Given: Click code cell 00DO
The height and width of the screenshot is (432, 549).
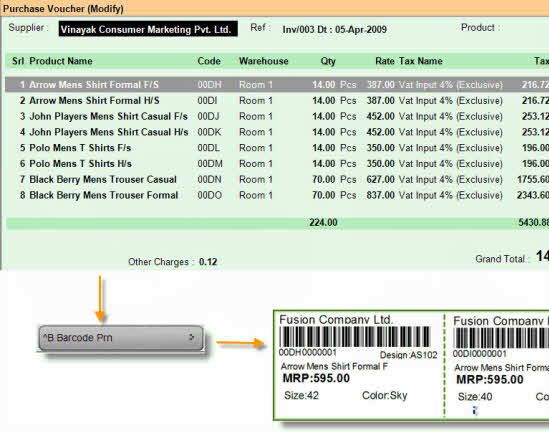Looking at the screenshot, I should 210,195.
